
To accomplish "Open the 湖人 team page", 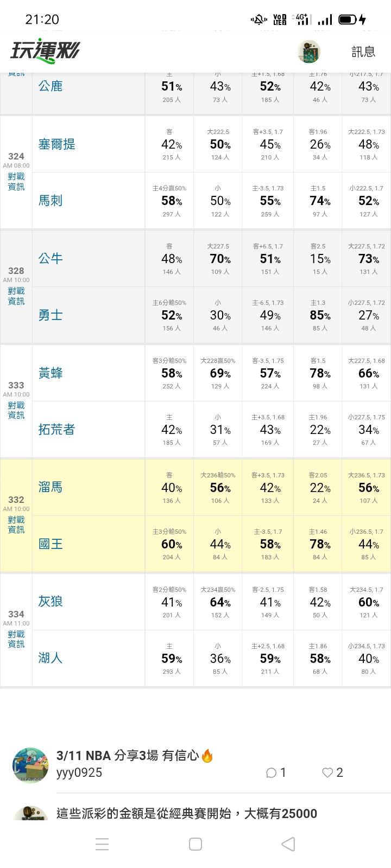I will pos(51,659).
